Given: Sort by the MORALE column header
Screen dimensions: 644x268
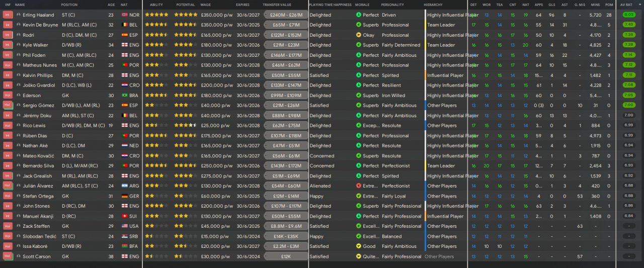Looking at the screenshot, I should coord(362,5).
